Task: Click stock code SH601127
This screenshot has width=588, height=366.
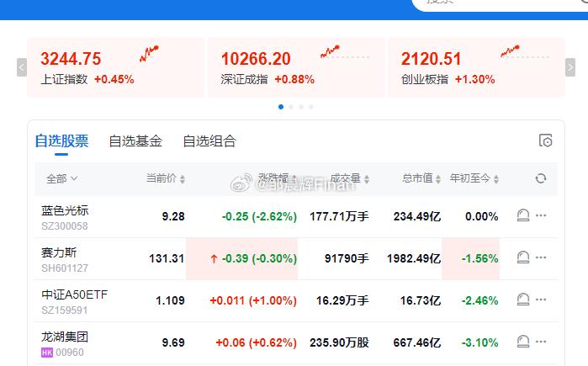Action: point(65,268)
